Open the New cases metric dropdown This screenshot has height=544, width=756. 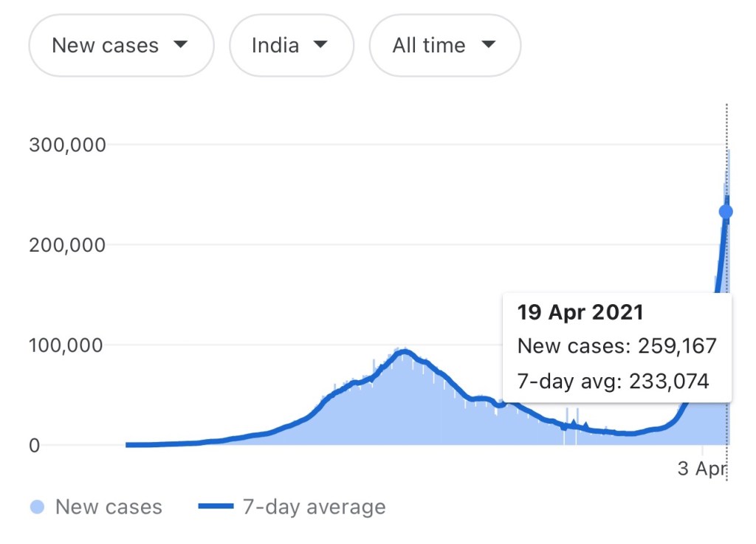[120, 45]
